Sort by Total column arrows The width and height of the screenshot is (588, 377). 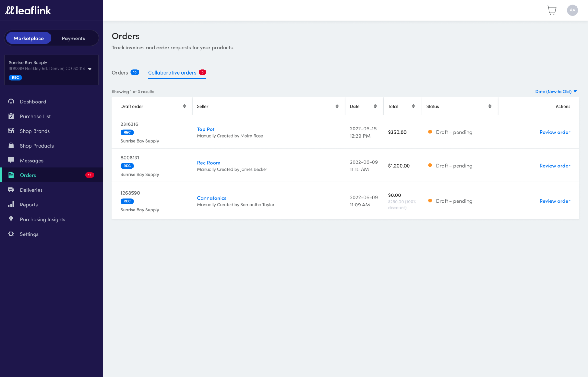413,106
